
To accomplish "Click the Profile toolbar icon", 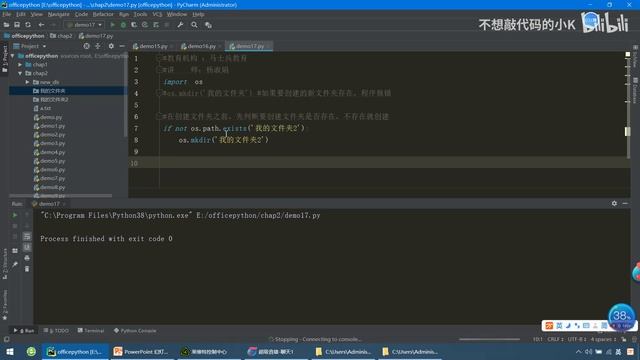I will click(x=145, y=25).
